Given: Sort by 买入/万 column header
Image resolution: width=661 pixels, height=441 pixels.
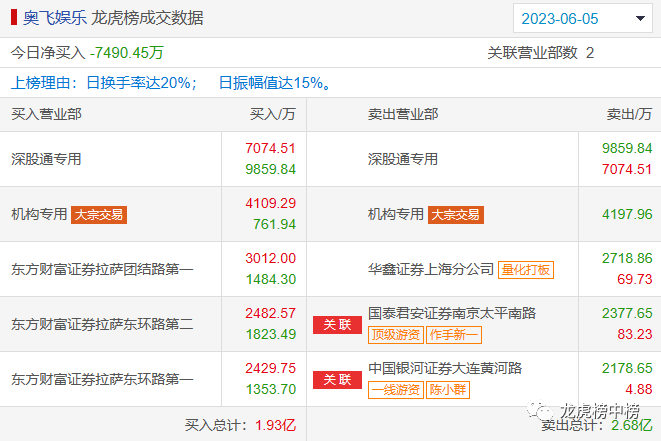Looking at the screenshot, I should point(272,114).
